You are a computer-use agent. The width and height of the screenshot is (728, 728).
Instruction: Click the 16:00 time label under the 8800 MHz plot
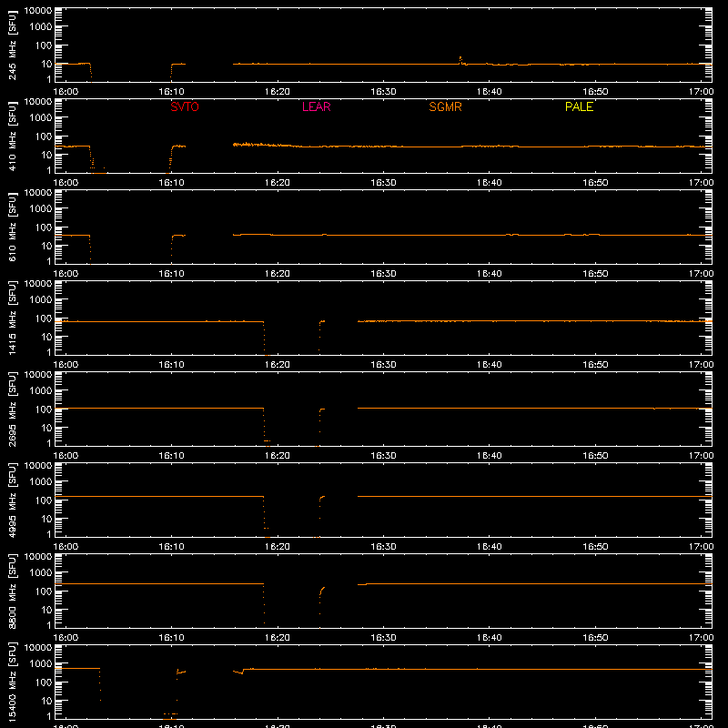[x=66, y=638]
